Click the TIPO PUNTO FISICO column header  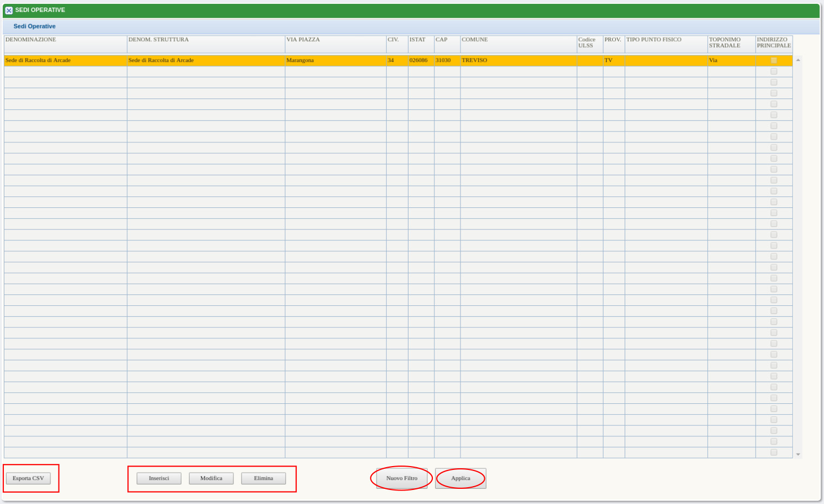click(x=654, y=40)
